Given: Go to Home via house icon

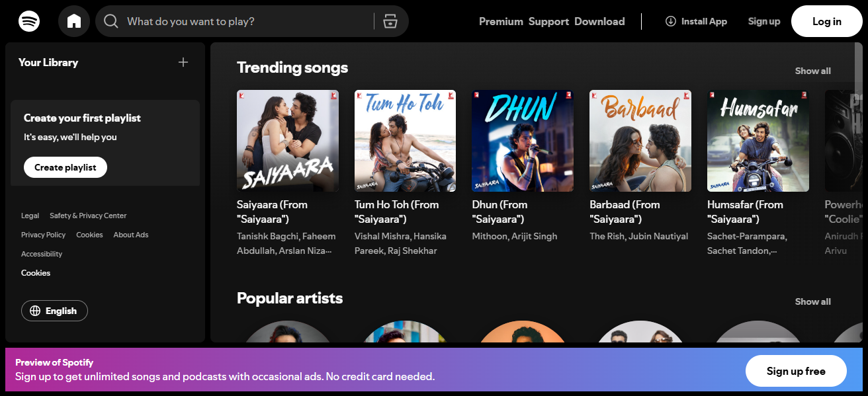Looking at the screenshot, I should tap(74, 21).
